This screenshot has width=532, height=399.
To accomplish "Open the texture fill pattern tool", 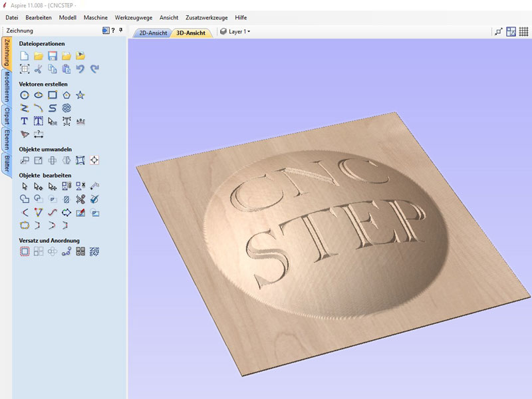I will pos(66,108).
